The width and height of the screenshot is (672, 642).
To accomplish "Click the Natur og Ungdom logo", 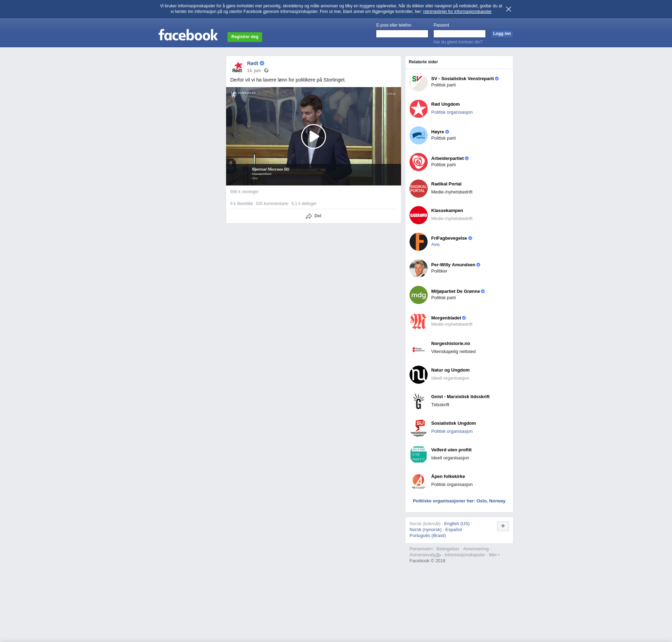I will click(x=418, y=375).
